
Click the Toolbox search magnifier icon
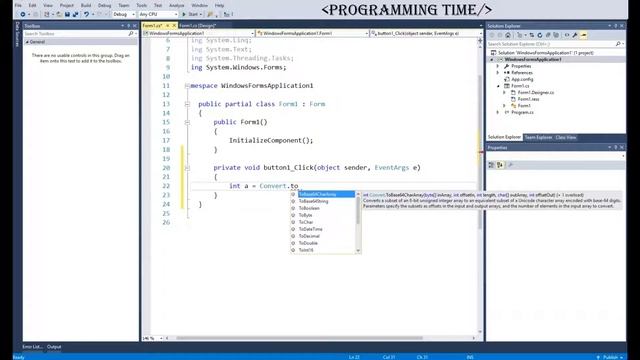coord(131,33)
